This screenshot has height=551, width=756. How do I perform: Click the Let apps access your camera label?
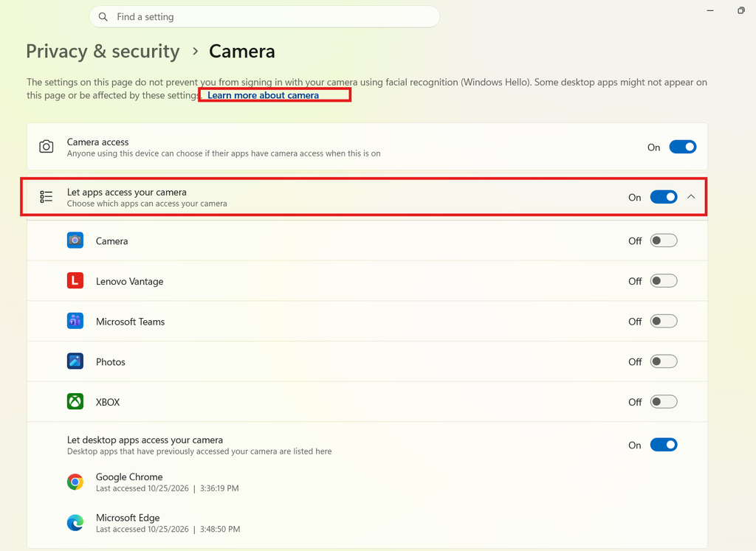pyautogui.click(x=127, y=193)
